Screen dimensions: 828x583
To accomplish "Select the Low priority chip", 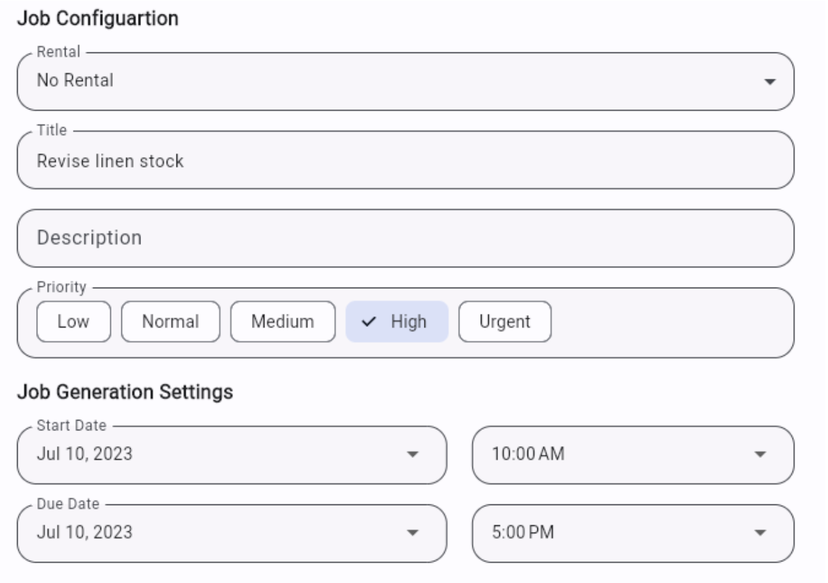I will click(x=73, y=322).
